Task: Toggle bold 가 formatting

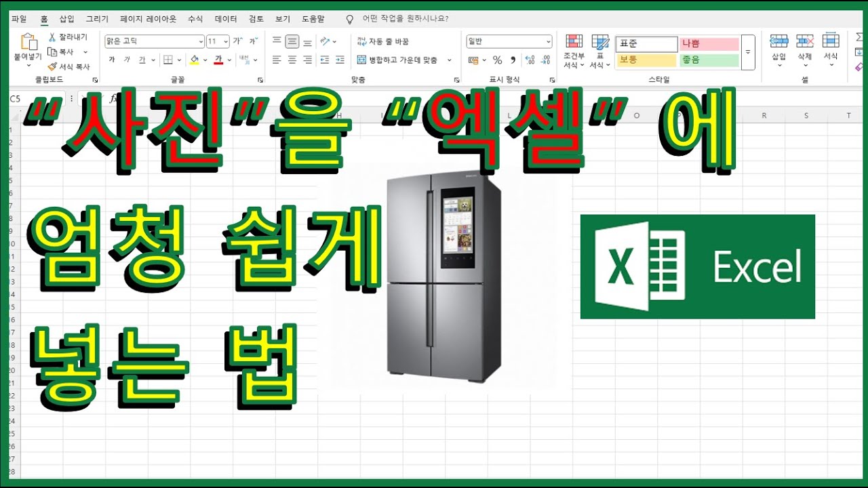Action: (111, 60)
